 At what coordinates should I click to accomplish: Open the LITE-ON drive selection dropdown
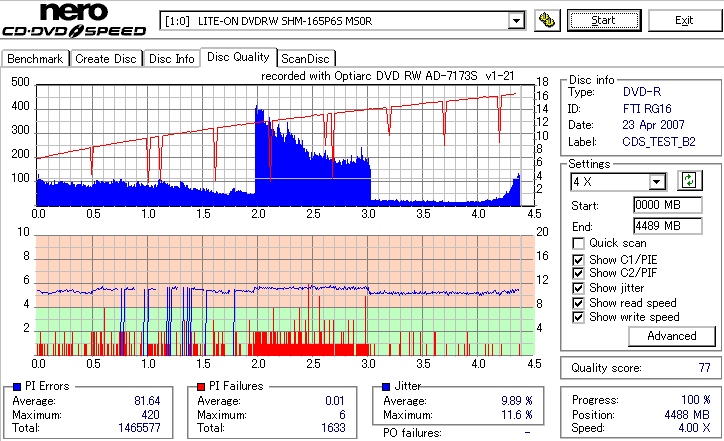click(x=516, y=21)
